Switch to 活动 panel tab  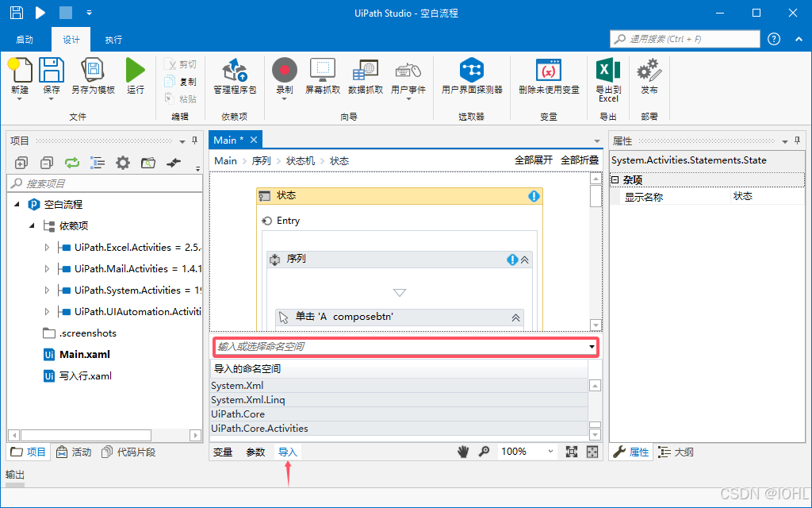point(75,452)
